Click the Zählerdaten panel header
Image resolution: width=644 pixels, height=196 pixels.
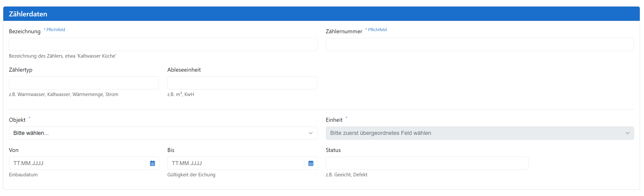click(321, 14)
